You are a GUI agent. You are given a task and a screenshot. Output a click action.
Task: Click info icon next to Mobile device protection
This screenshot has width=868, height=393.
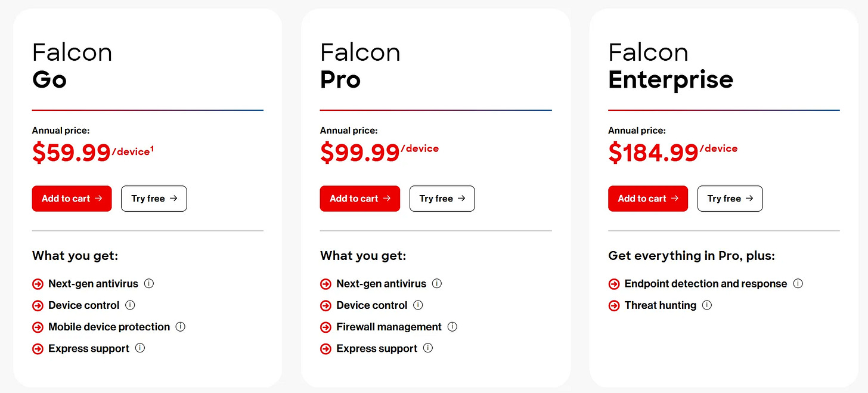click(x=181, y=326)
